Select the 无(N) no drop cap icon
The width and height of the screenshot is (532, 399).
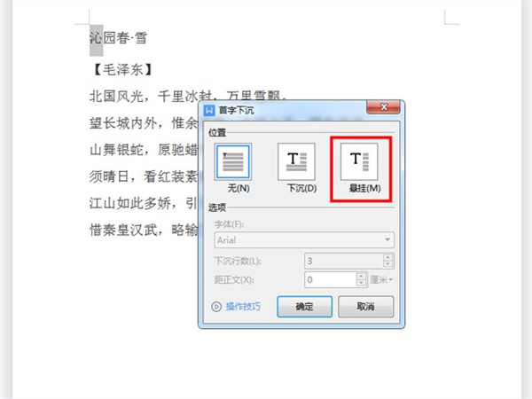[232, 161]
